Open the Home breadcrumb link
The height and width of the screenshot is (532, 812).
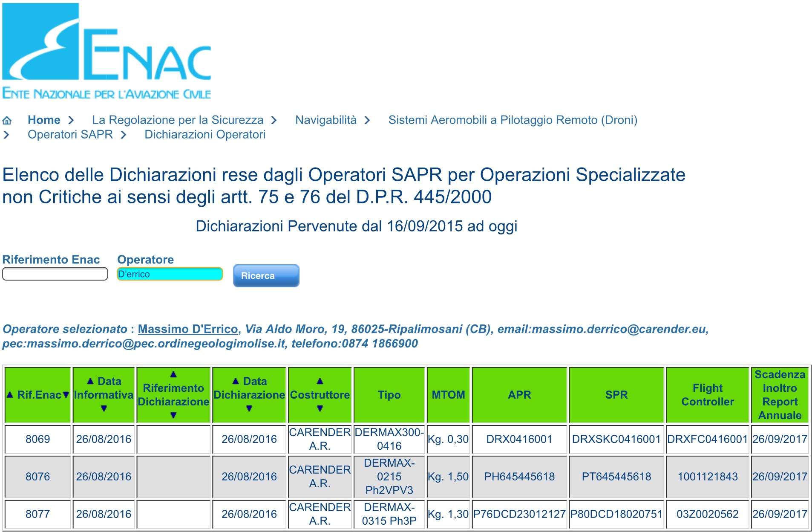pos(44,120)
